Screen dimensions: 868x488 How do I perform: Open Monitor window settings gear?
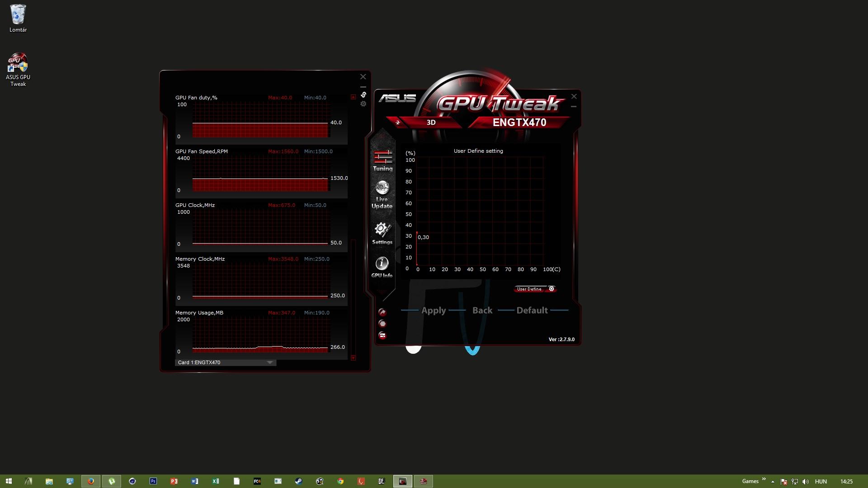(x=363, y=104)
